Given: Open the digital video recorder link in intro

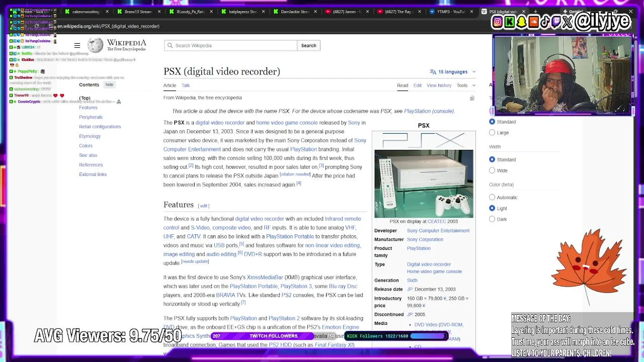Looking at the screenshot, I should click(220, 123).
